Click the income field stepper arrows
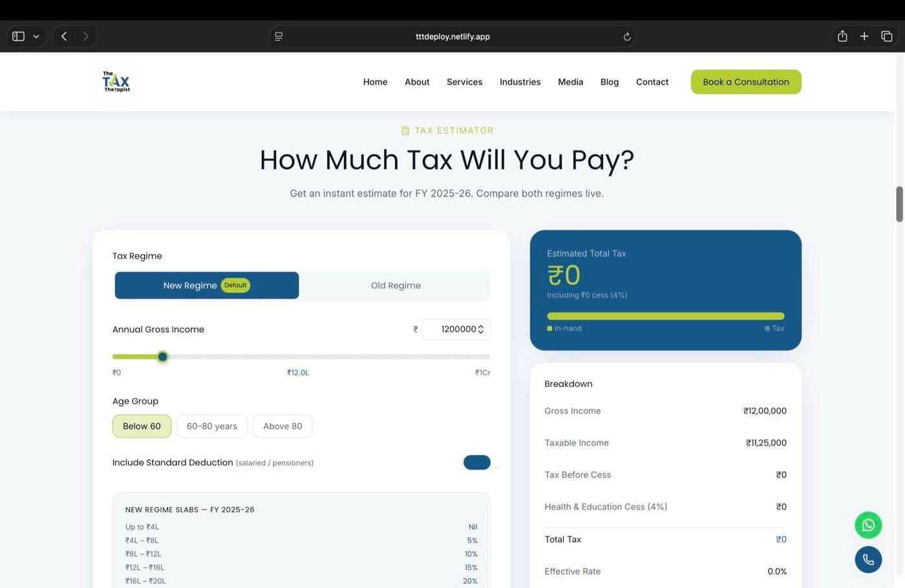 tap(481, 329)
